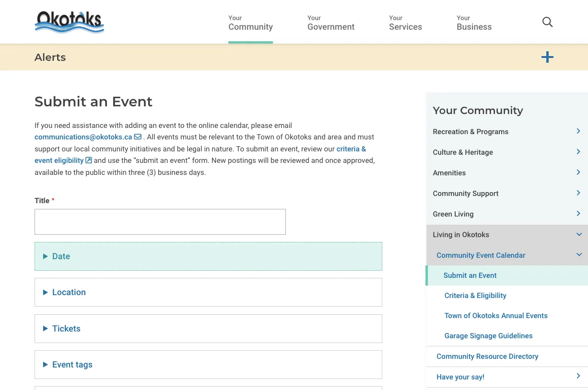Open Culture & Heritage sidebar link
This screenshot has height=390, width=588.
463,152
